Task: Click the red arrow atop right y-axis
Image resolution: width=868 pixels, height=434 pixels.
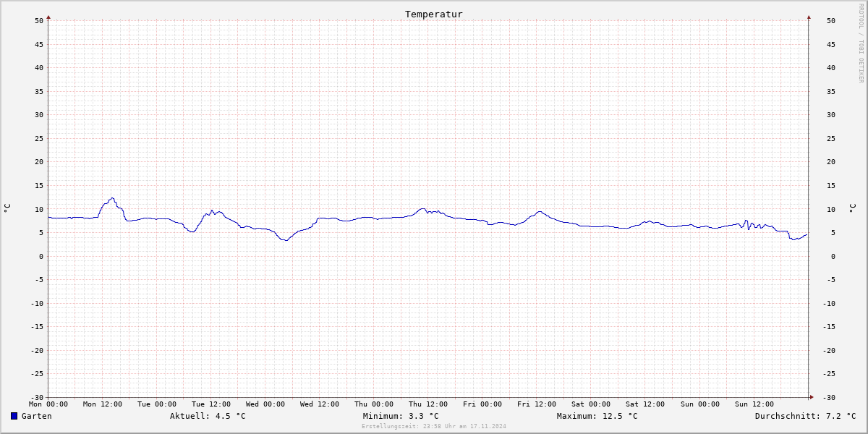Action: coord(809,17)
